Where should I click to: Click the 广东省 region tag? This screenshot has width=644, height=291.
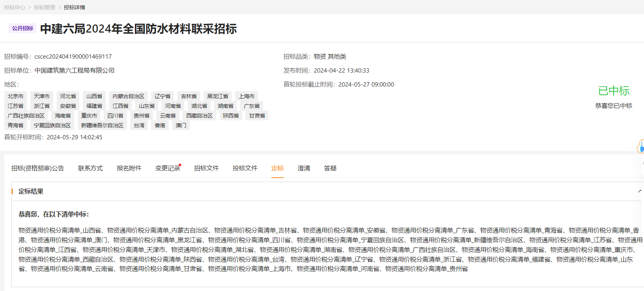(x=252, y=106)
